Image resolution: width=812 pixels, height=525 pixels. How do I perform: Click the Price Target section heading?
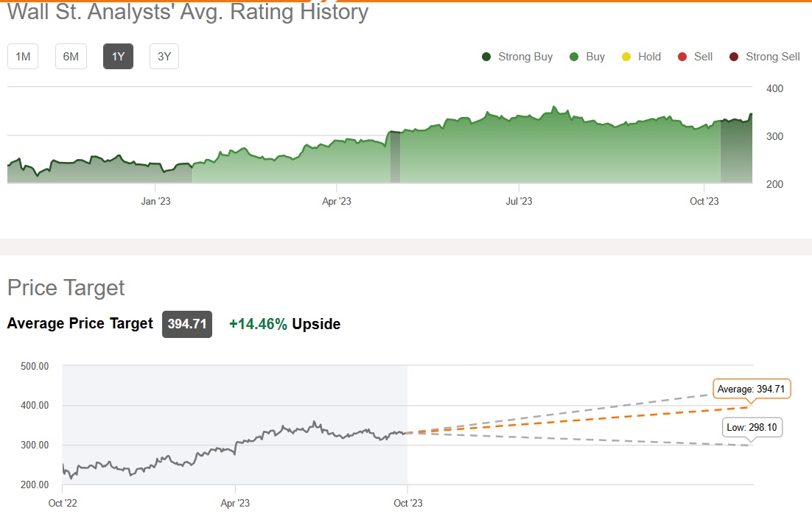pyautogui.click(x=66, y=287)
